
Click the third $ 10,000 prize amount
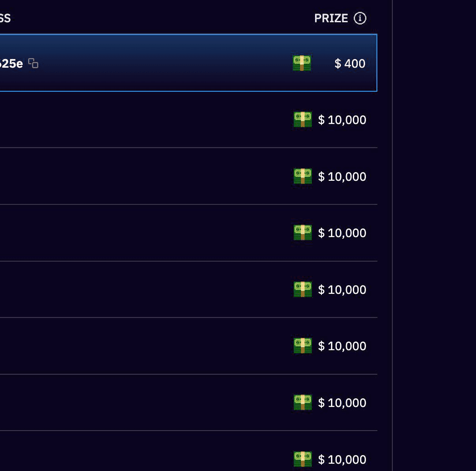tap(342, 233)
